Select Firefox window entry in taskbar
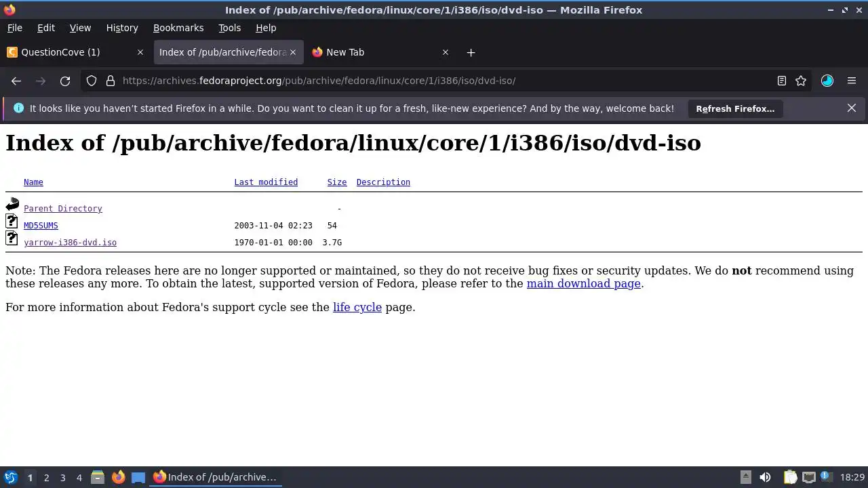The width and height of the screenshot is (868, 488). [x=216, y=477]
